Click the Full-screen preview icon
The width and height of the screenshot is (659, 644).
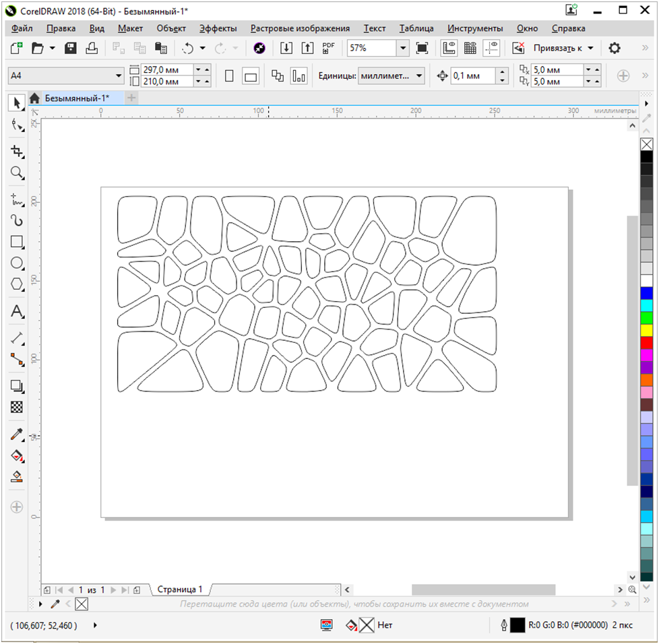click(422, 48)
